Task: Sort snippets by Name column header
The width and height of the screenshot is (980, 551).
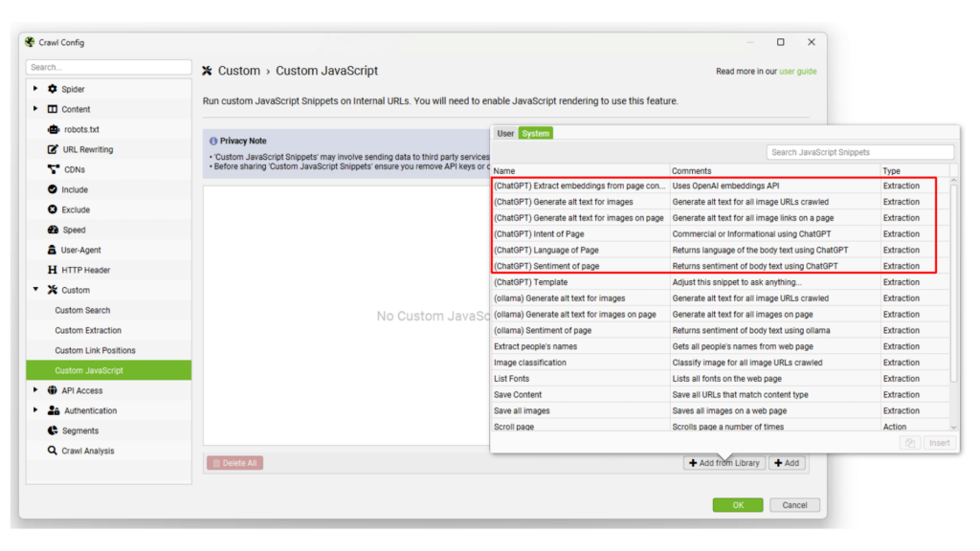Action: [580, 170]
